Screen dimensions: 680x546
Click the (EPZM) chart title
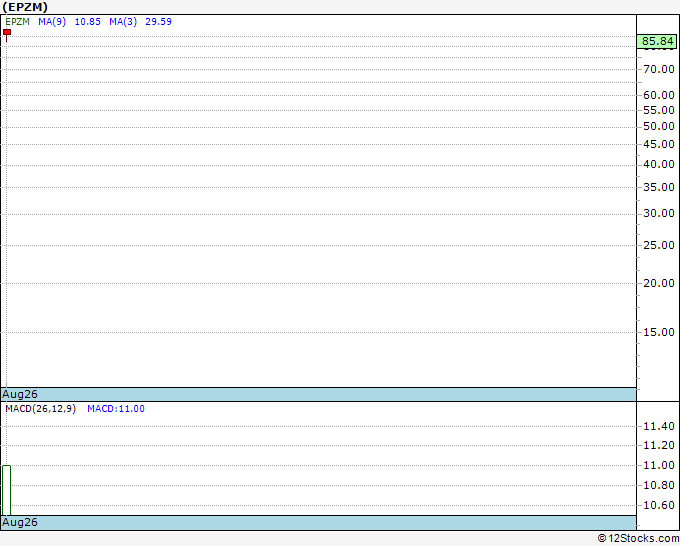click(25, 7)
